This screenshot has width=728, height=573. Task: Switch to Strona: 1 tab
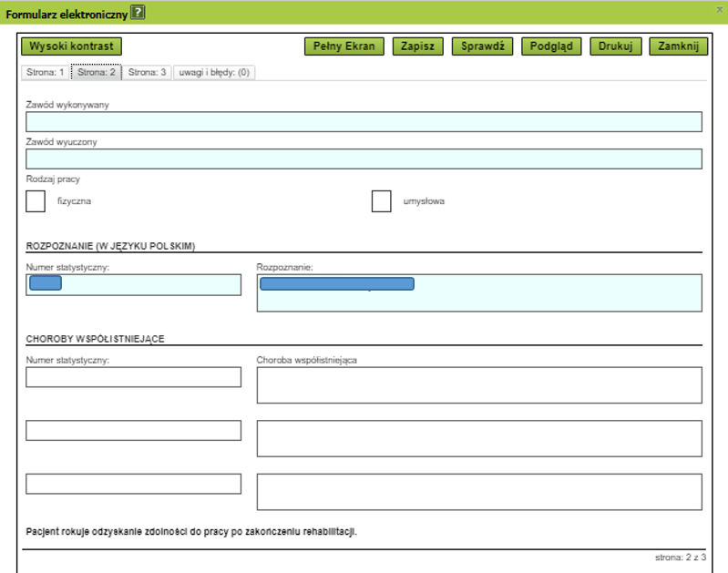pos(45,72)
